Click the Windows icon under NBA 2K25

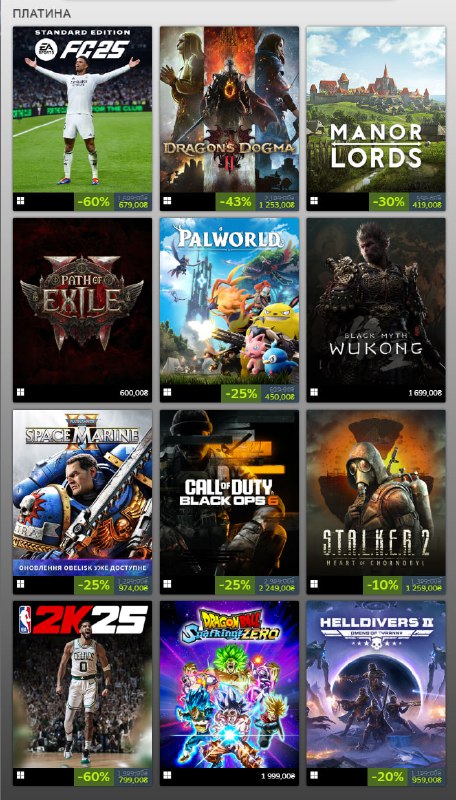[x=20, y=776]
